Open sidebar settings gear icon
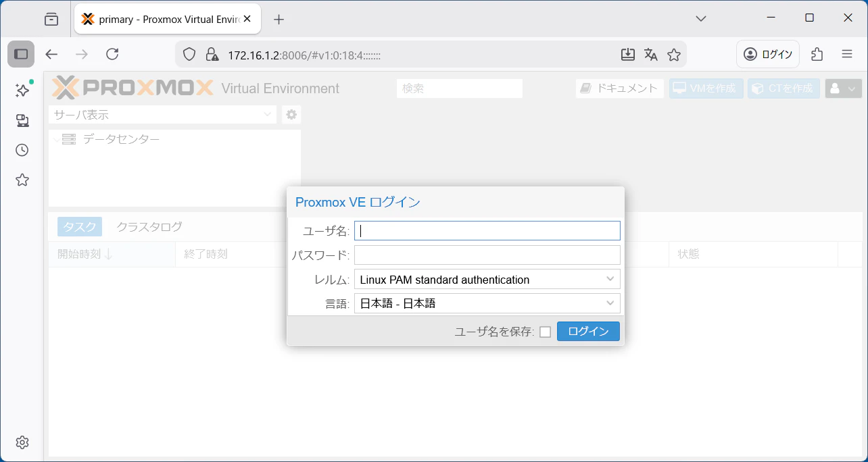Image resolution: width=868 pixels, height=462 pixels. [x=22, y=442]
